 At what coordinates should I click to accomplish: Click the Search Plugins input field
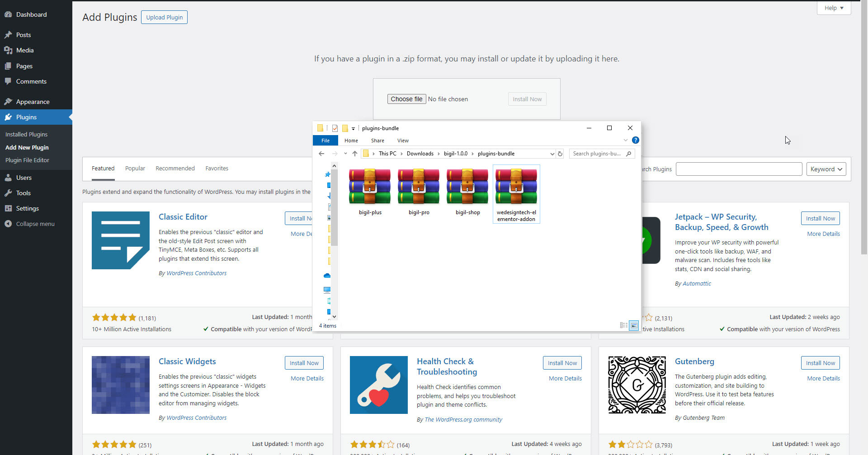739,169
